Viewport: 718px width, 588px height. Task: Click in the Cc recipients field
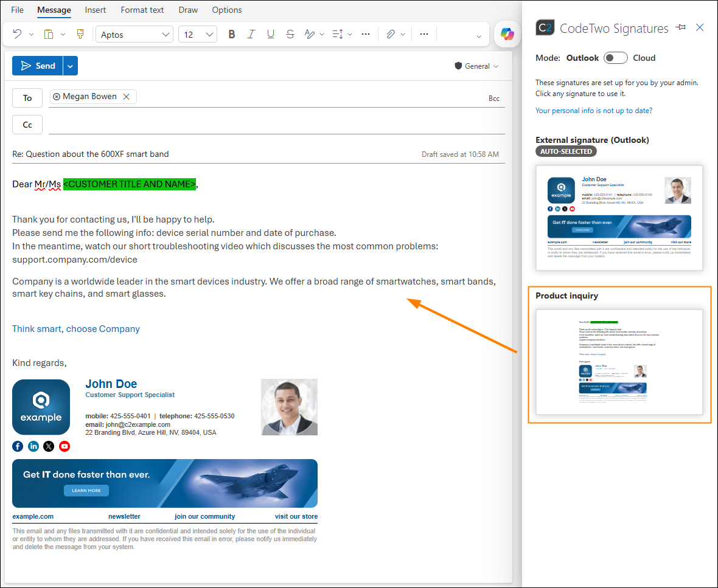pos(277,125)
